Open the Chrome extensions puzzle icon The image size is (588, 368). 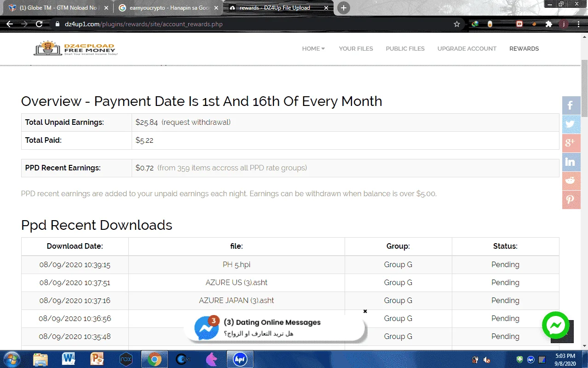(548, 24)
